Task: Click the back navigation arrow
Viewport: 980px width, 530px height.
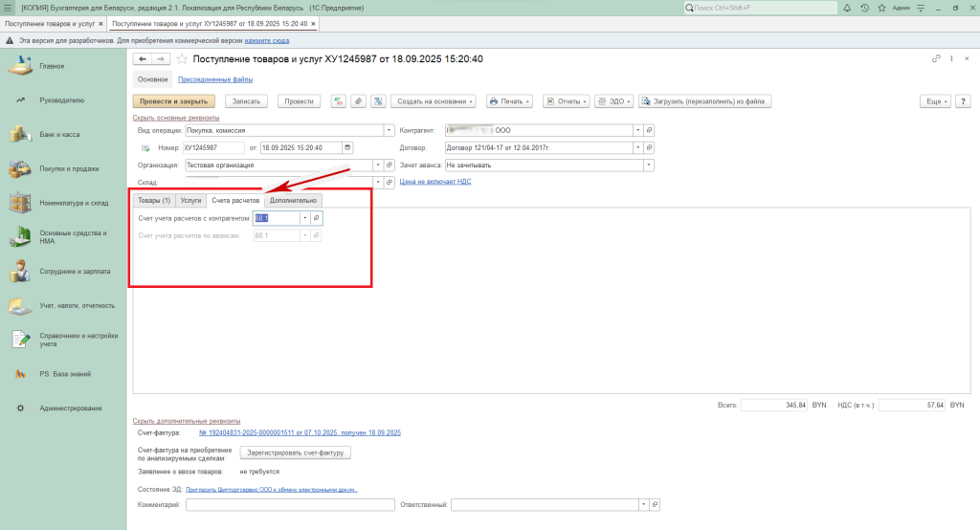Action: click(144, 59)
